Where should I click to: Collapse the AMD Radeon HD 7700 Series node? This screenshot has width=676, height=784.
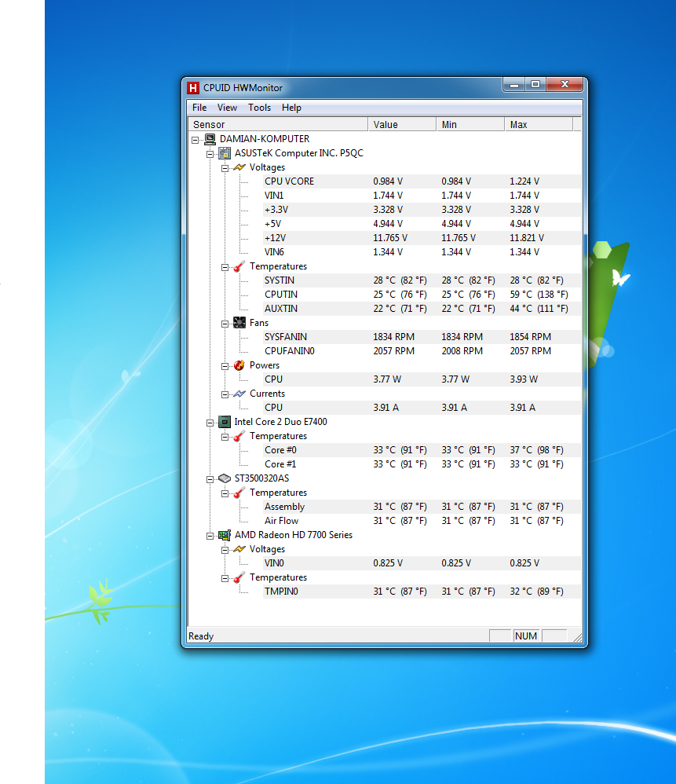click(210, 535)
